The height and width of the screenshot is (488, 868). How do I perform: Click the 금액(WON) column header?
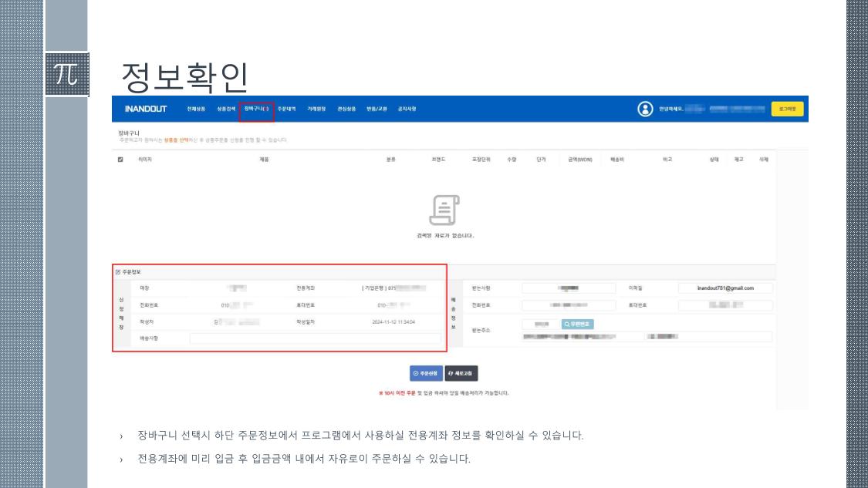pos(580,160)
